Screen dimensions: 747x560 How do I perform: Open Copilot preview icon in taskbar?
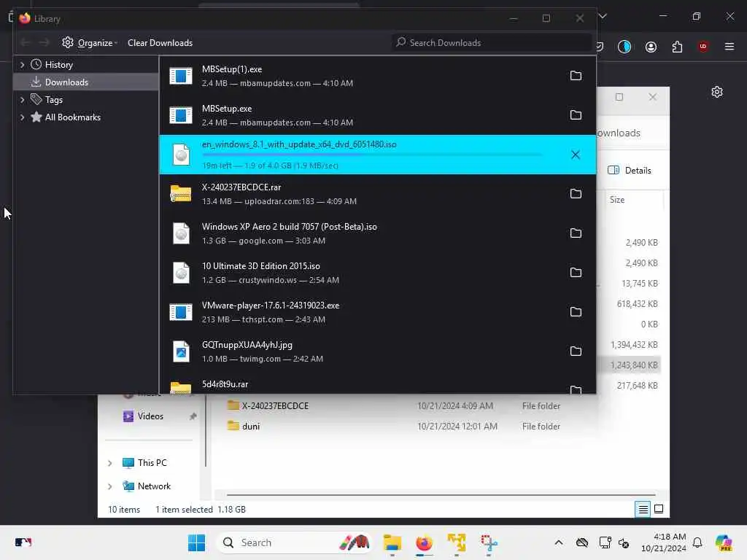pos(724,542)
